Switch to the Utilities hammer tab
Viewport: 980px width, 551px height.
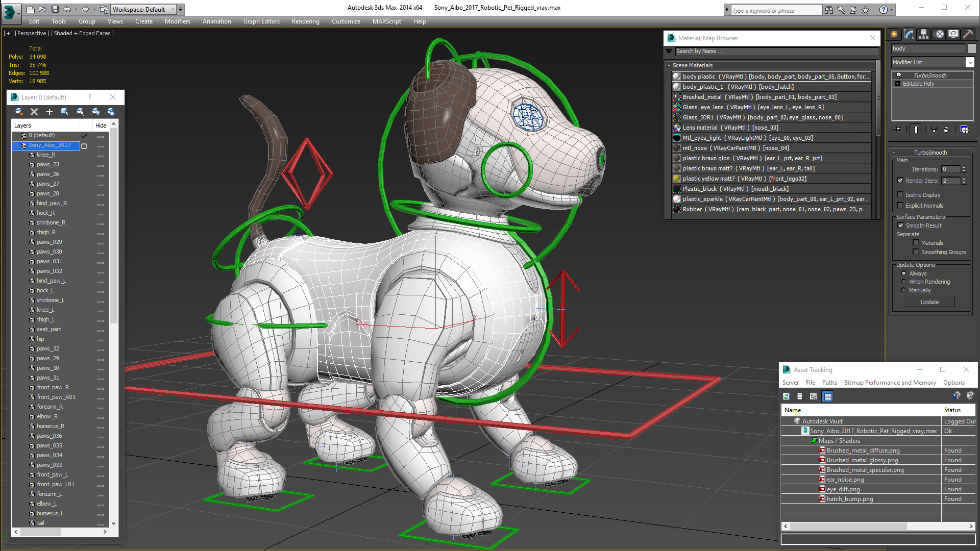pos(968,34)
